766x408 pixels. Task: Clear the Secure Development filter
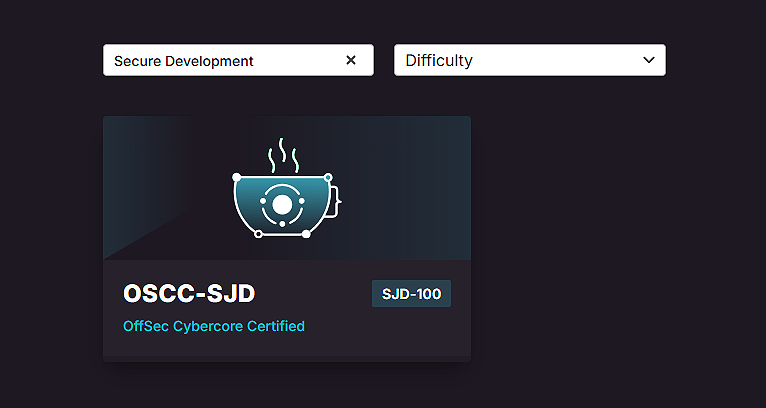click(351, 60)
